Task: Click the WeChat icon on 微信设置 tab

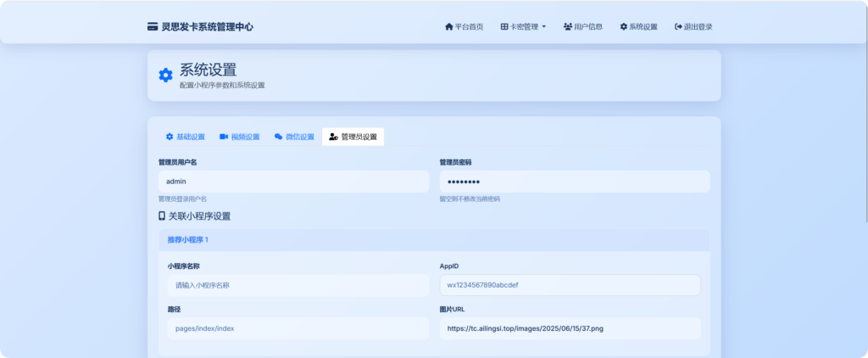Action: point(278,137)
